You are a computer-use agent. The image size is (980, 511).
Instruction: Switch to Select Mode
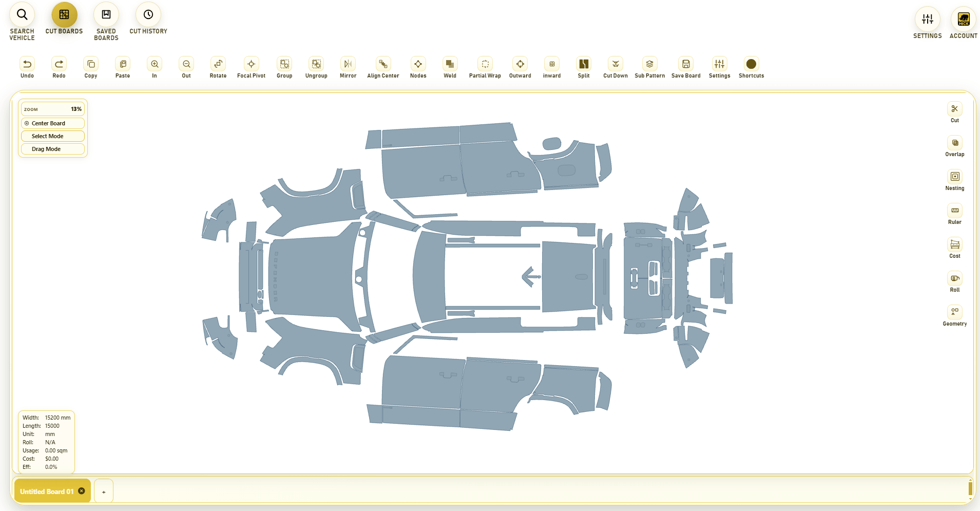tap(53, 136)
